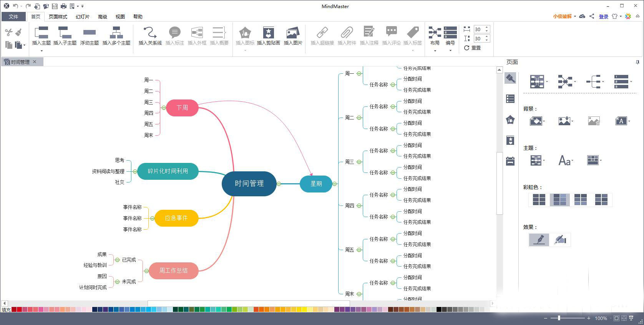Click 插入多个主题 icon
Image resolution: width=644 pixels, height=325 pixels.
(x=116, y=32)
